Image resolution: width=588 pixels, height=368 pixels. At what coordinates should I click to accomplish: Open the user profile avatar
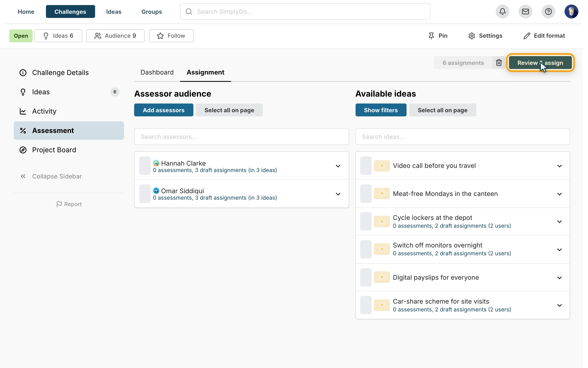click(x=571, y=11)
